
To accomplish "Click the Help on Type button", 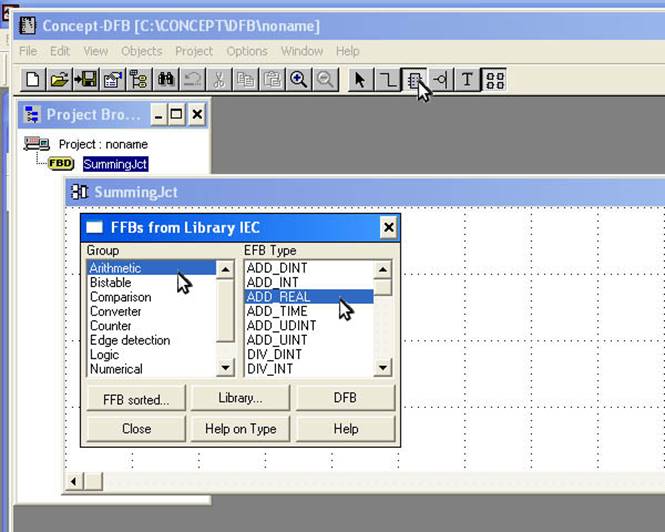I will 240,428.
